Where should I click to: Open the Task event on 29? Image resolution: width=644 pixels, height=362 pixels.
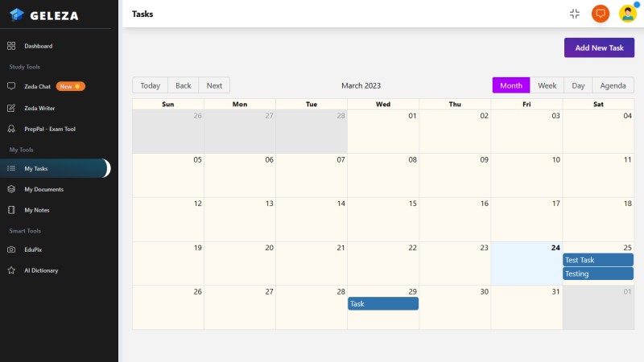[x=383, y=304]
